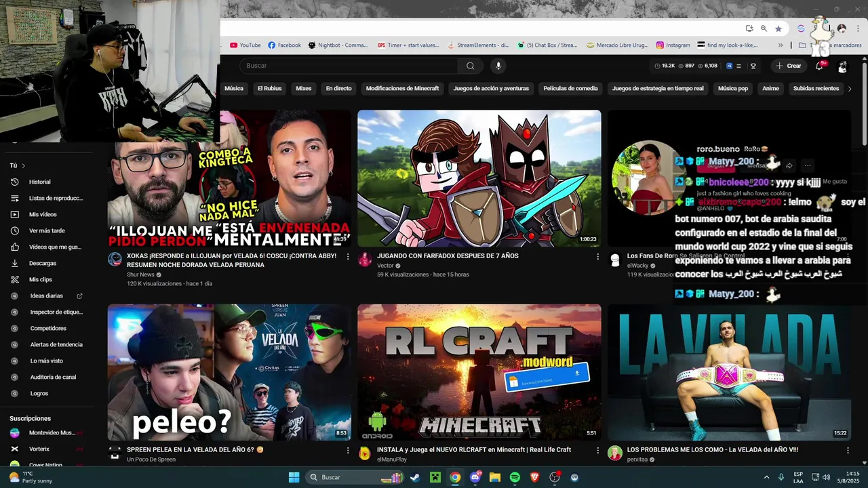Select Juegos de estrategia en tiempo real chip
The image size is (868, 488).
pyautogui.click(x=658, y=88)
